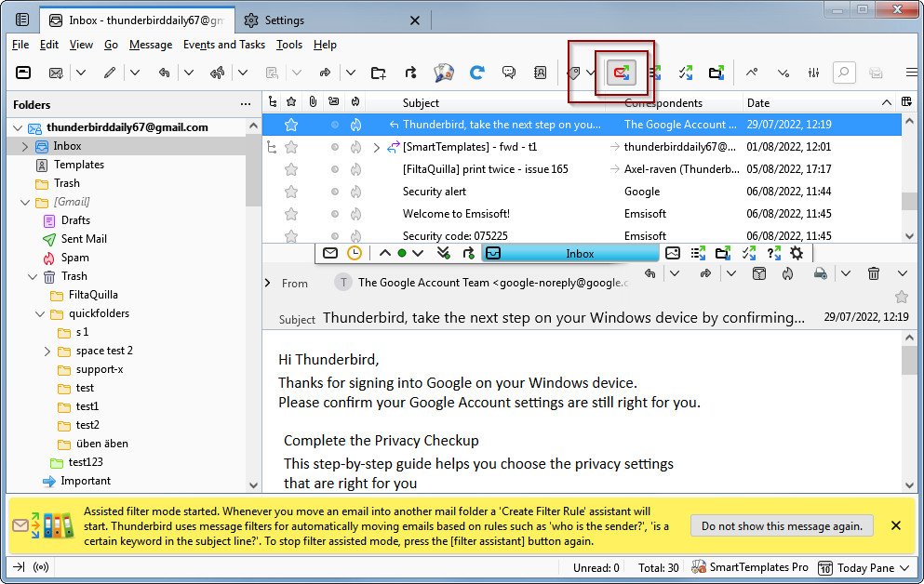Archive the open message using the box icon

pos(759,273)
